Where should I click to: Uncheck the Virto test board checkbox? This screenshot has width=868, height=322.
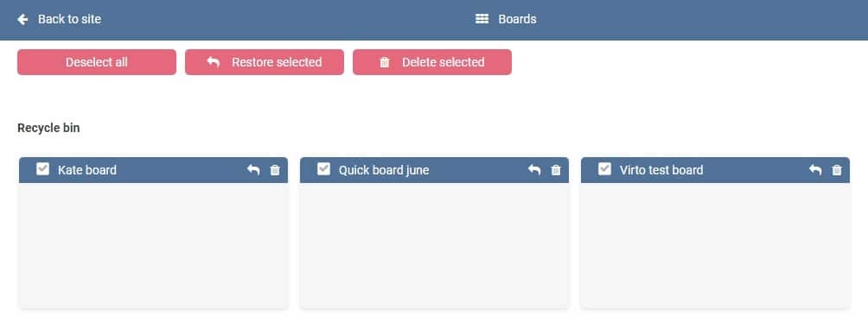[x=605, y=169]
